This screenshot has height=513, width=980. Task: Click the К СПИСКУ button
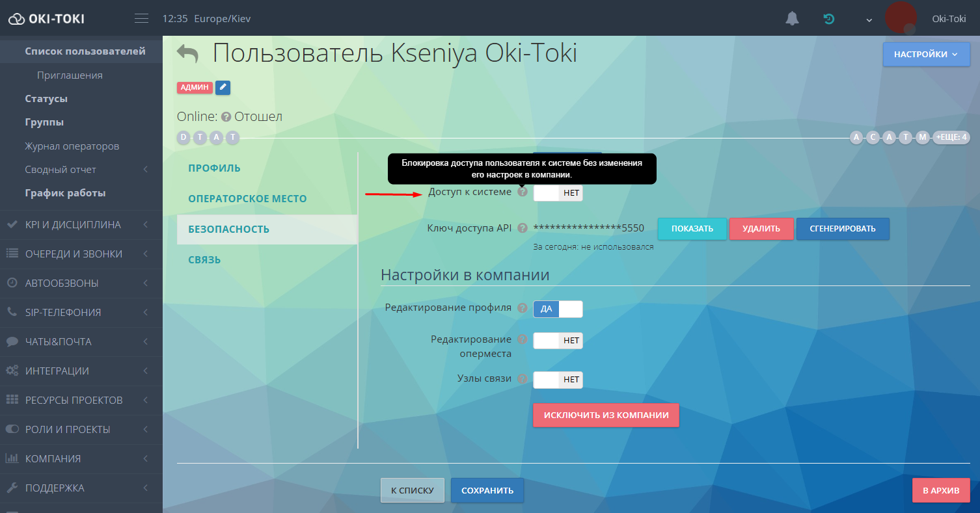click(x=413, y=491)
